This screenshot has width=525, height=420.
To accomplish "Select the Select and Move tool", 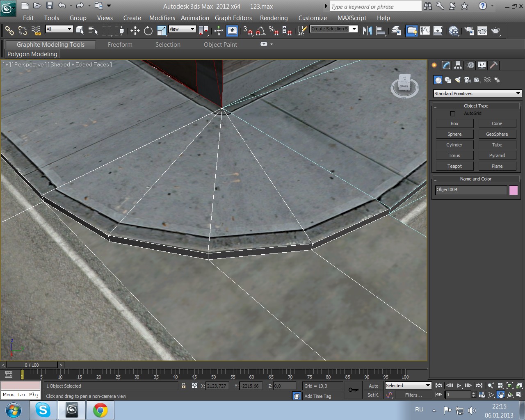I will [x=135, y=31].
